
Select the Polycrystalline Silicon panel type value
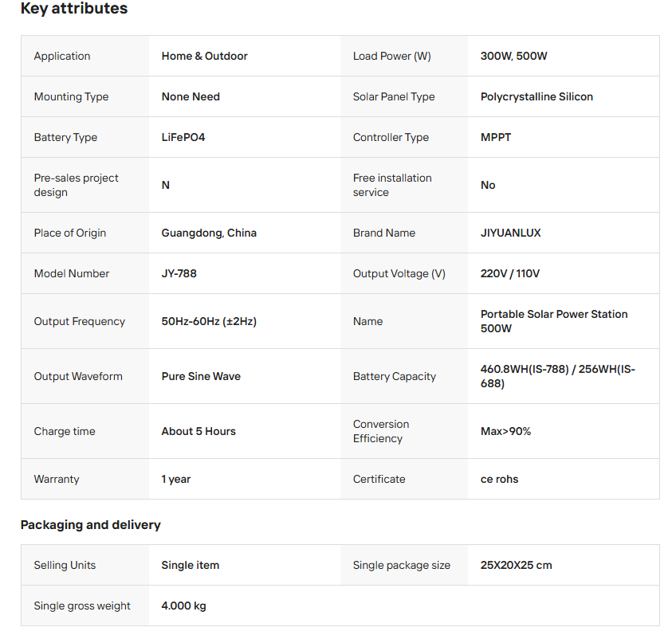pyautogui.click(x=536, y=96)
